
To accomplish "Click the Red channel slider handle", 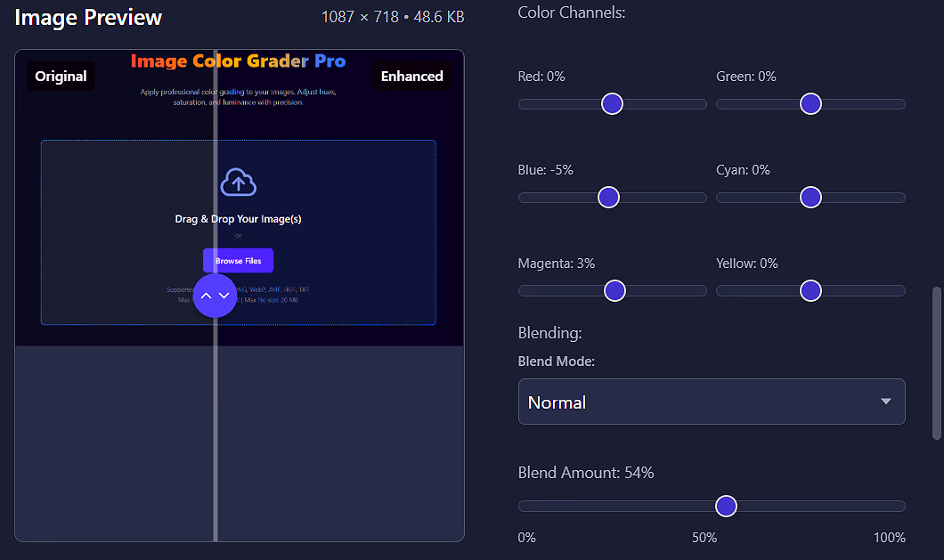I will [612, 104].
